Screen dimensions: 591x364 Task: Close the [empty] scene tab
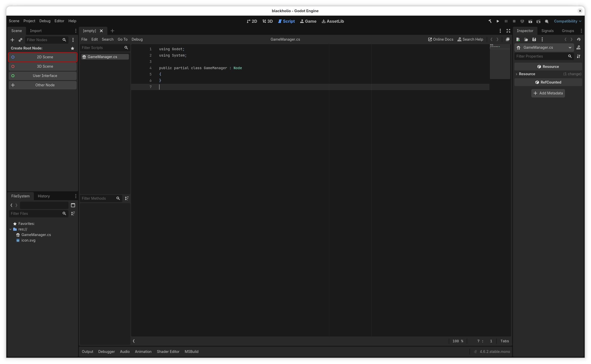pyautogui.click(x=101, y=31)
